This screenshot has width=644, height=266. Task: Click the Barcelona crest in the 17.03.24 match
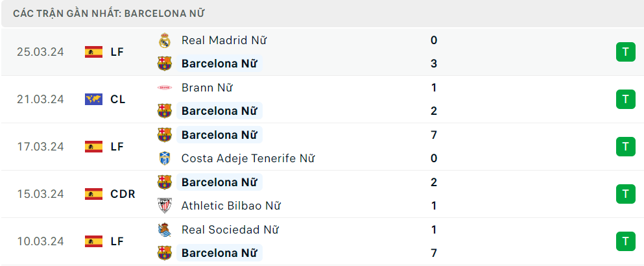point(165,135)
